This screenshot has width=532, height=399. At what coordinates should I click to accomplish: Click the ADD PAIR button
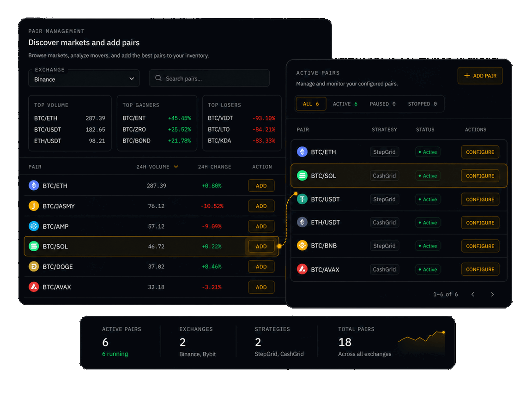click(x=480, y=76)
